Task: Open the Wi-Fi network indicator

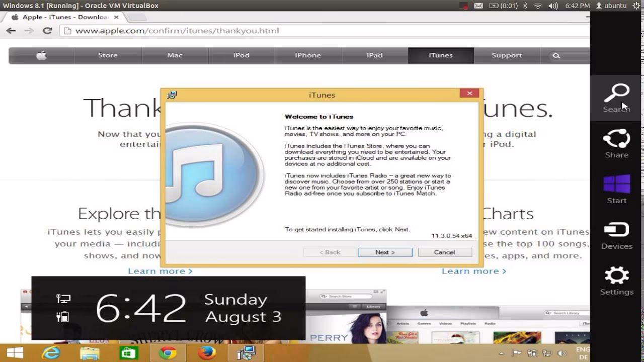Action: [538, 6]
